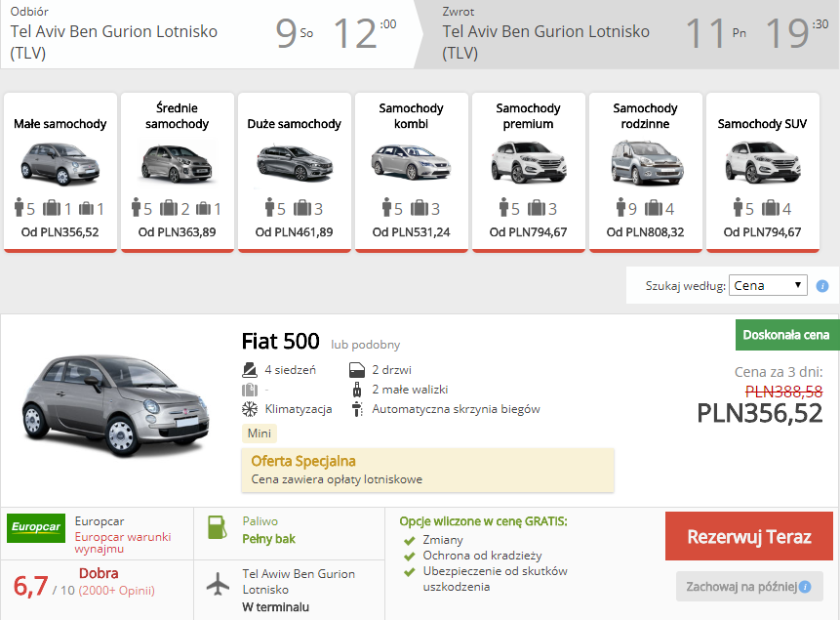Click the info icon on Zachowaj na później

pos(805,587)
